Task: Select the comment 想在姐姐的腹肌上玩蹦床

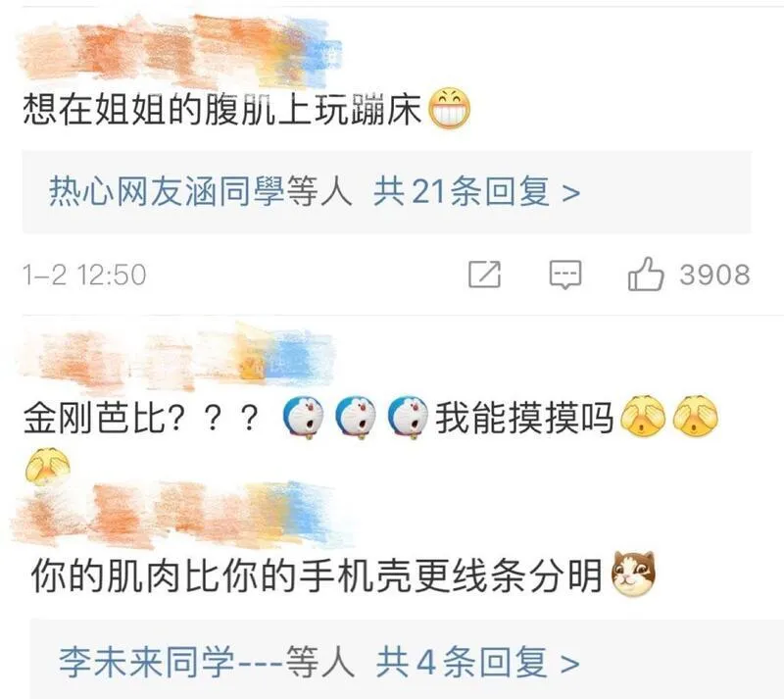Action: coord(222,109)
